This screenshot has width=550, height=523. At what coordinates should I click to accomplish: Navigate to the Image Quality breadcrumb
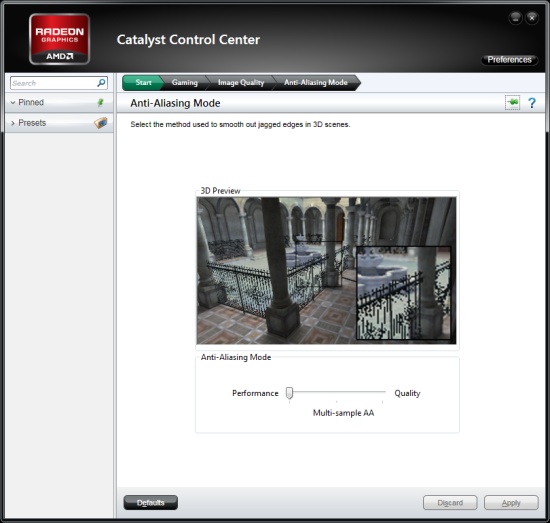click(241, 83)
